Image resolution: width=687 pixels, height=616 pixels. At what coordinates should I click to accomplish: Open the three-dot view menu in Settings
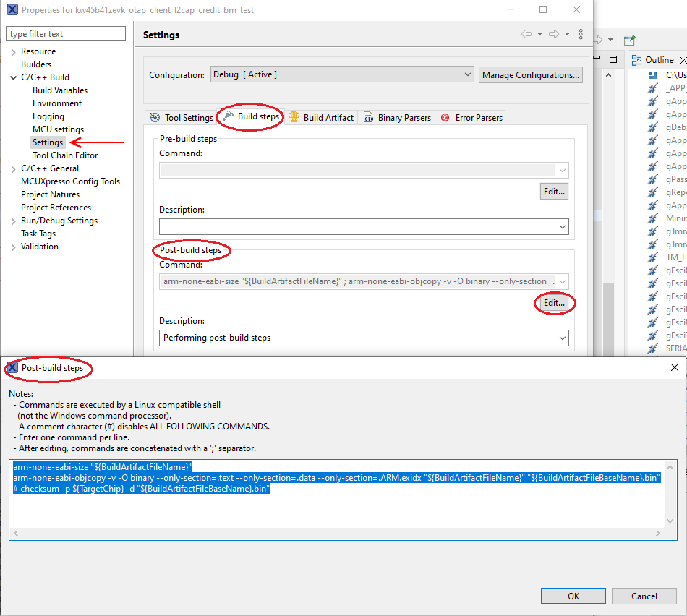(581, 35)
